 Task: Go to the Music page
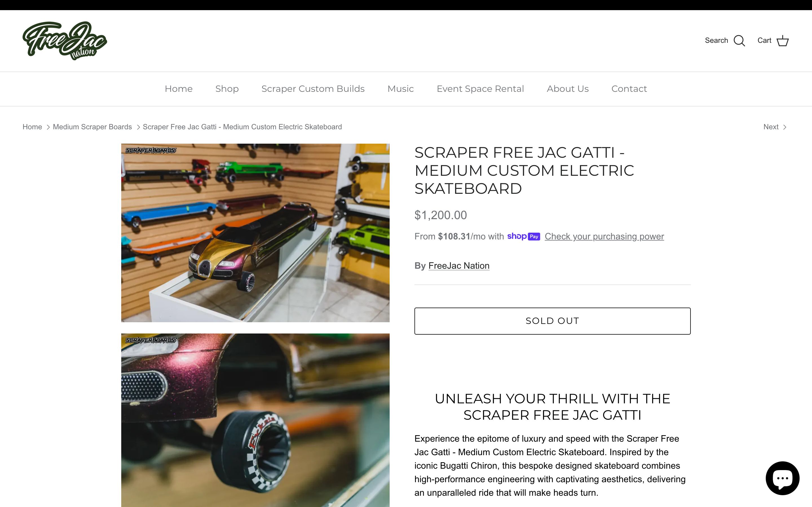pos(401,89)
